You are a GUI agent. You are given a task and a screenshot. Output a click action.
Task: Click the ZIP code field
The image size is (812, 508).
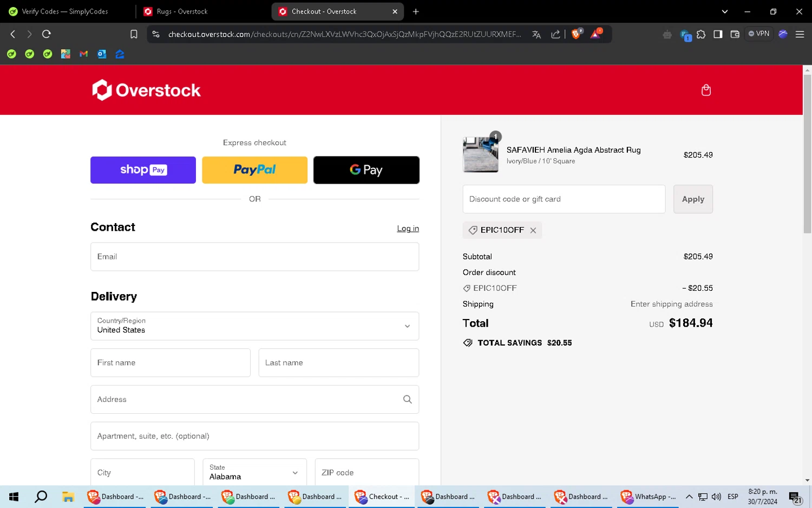pyautogui.click(x=367, y=472)
